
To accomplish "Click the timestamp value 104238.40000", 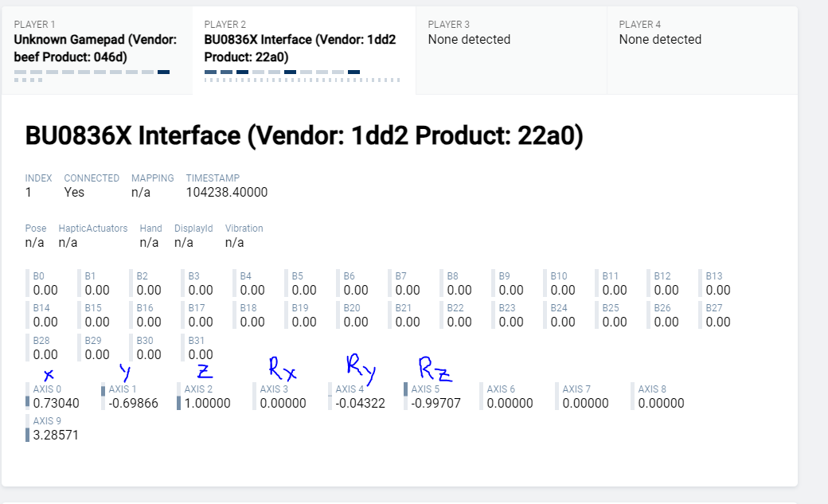I will [227, 192].
